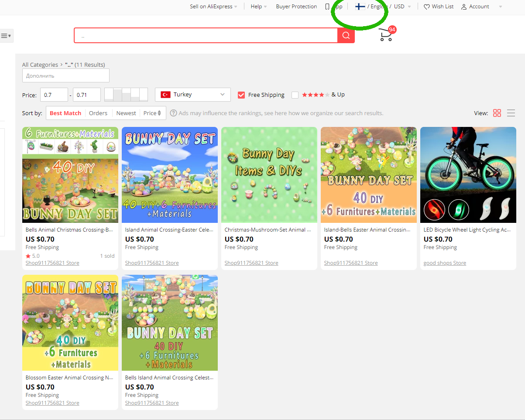This screenshot has height=420, width=525.
Task: Click the Дополнить refine input field
Action: click(x=66, y=75)
